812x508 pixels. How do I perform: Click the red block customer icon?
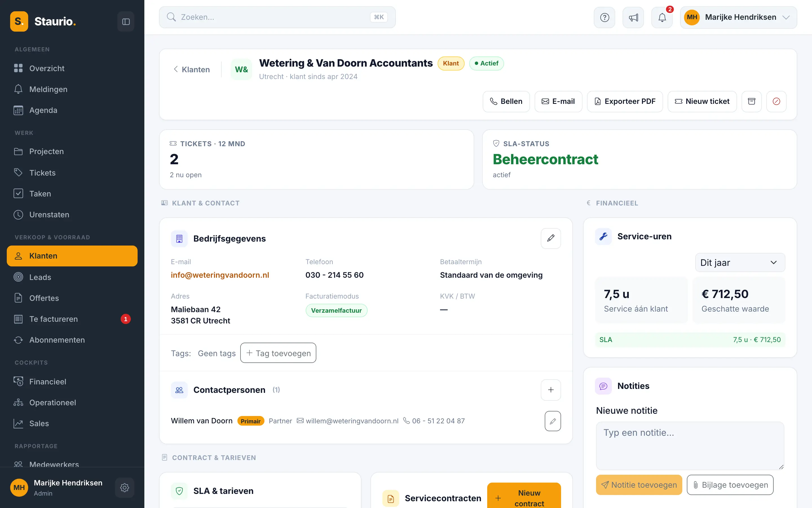click(x=776, y=102)
